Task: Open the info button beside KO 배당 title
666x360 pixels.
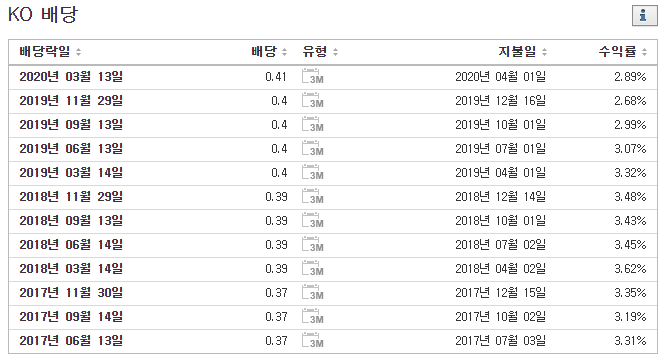Action: click(644, 16)
